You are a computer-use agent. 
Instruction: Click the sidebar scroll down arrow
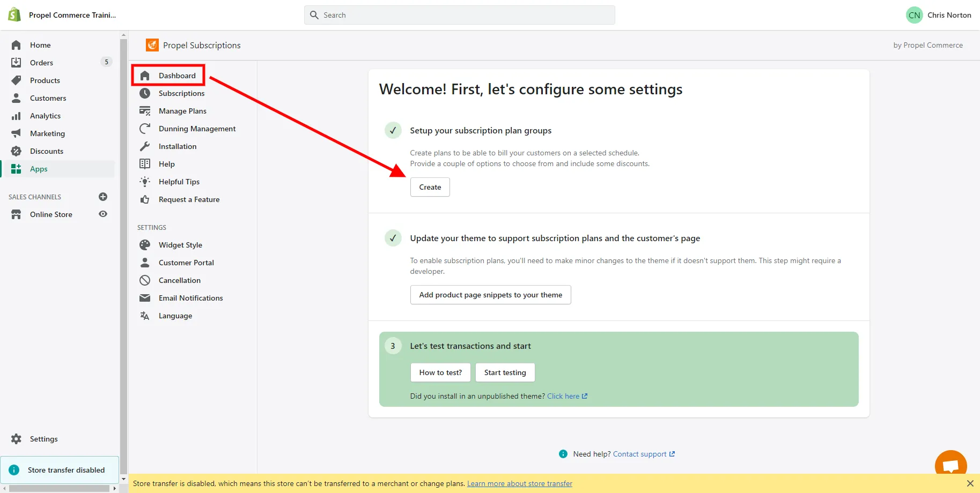click(x=124, y=479)
